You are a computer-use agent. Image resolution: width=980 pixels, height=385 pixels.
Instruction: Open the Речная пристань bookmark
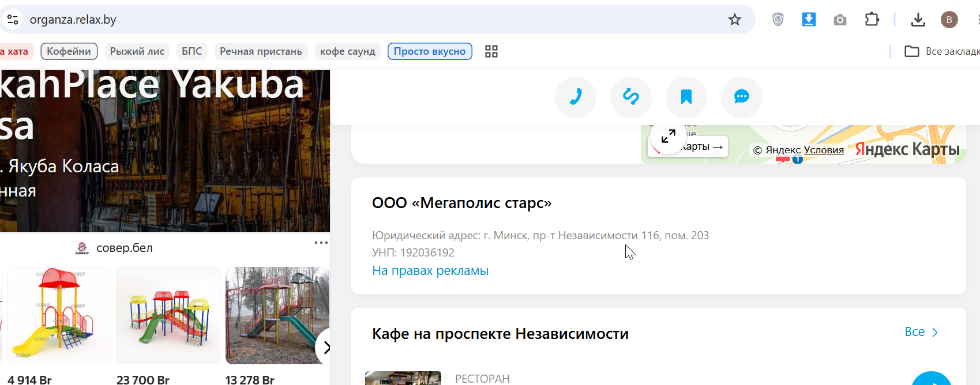[x=261, y=51]
